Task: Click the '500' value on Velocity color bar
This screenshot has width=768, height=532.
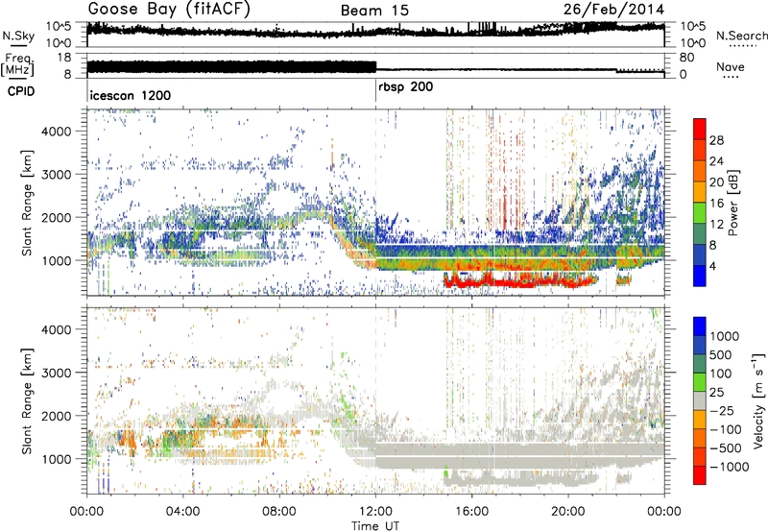Action: pos(721,355)
